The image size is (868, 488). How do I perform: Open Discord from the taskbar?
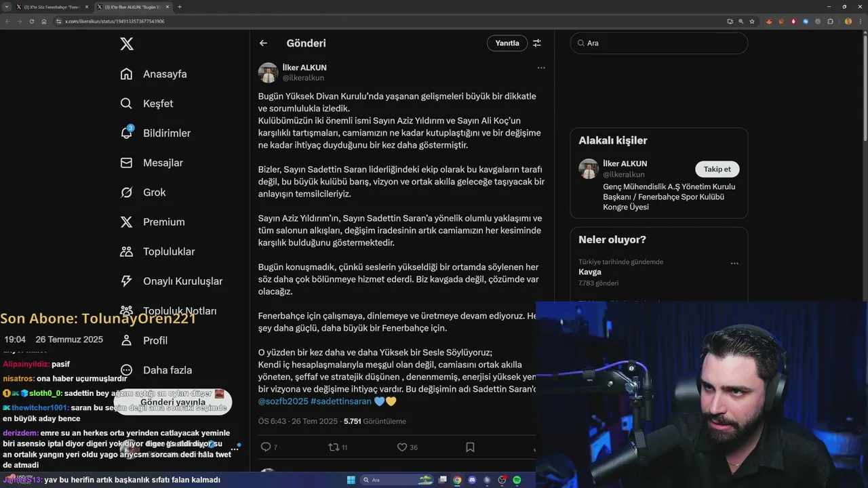pyautogui.click(x=472, y=480)
